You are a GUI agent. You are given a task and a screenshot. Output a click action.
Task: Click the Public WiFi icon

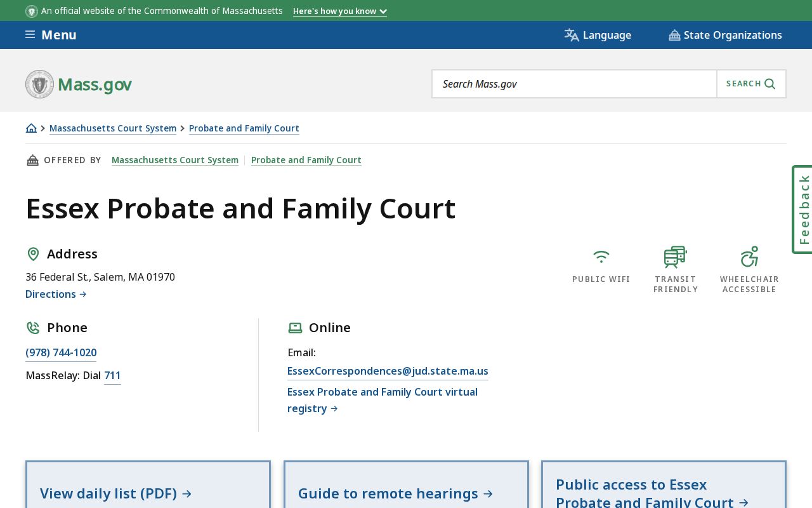coord(601,257)
